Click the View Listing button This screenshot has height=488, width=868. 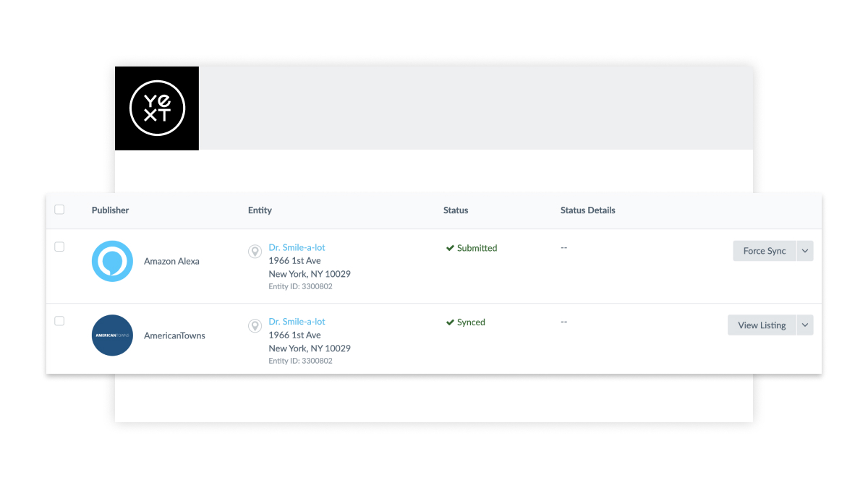(x=762, y=325)
